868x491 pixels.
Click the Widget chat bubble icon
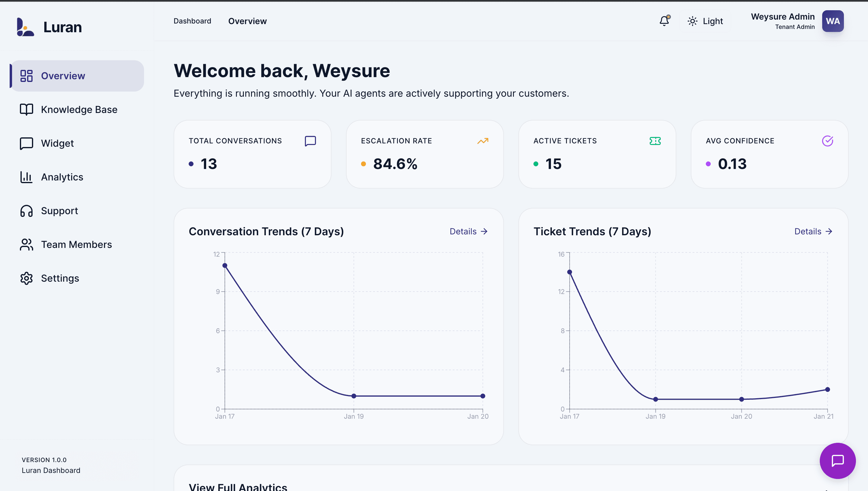(26, 143)
